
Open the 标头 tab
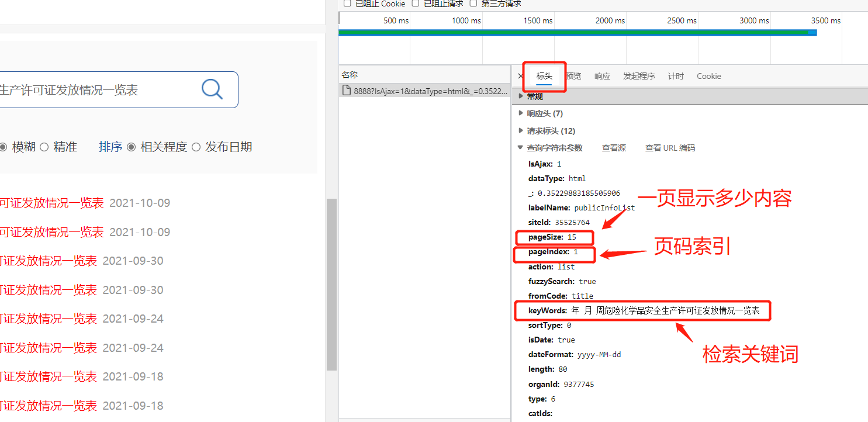[544, 76]
